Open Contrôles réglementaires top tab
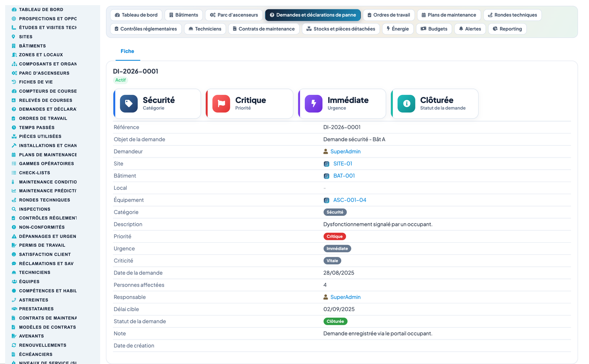 (146, 29)
